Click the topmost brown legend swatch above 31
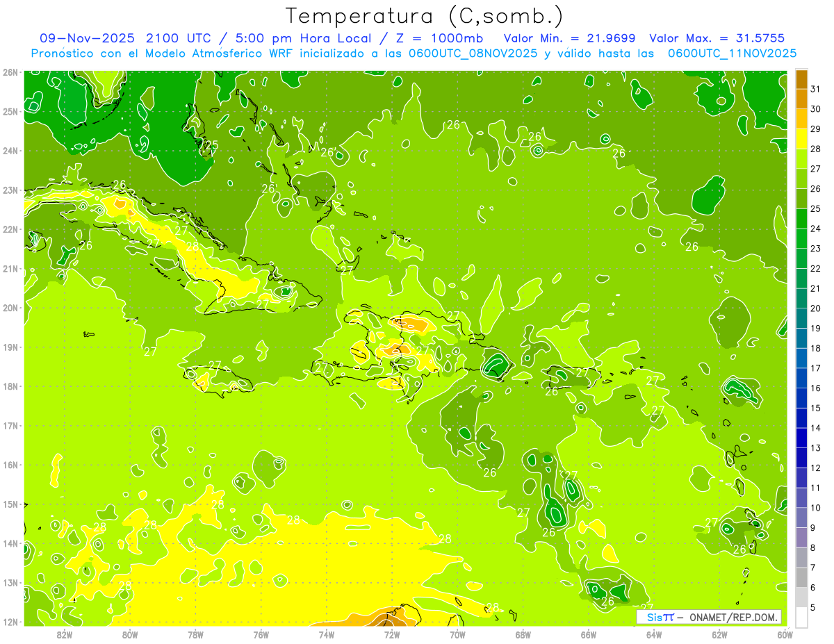This screenshot has width=834, height=644. coord(801,79)
